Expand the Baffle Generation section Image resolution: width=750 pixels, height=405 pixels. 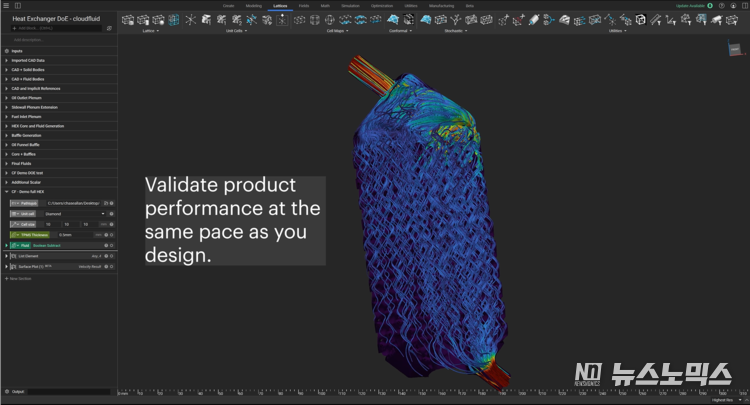[6, 135]
